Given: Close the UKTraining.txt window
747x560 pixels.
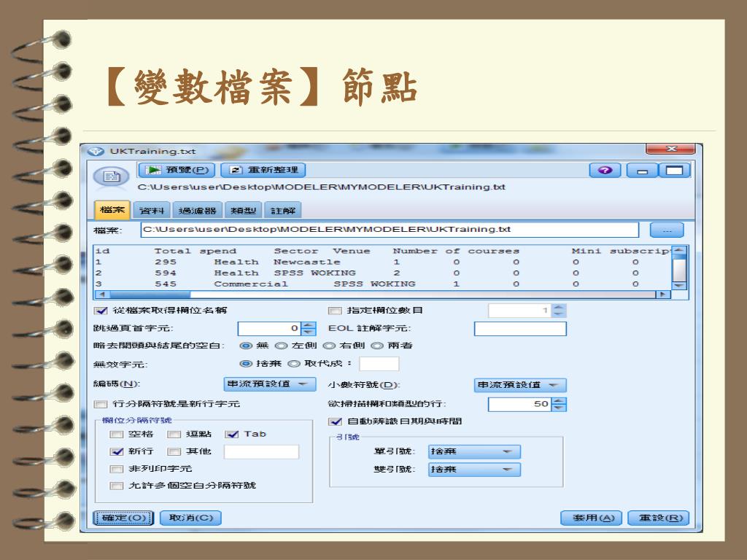Looking at the screenshot, I should (x=671, y=149).
